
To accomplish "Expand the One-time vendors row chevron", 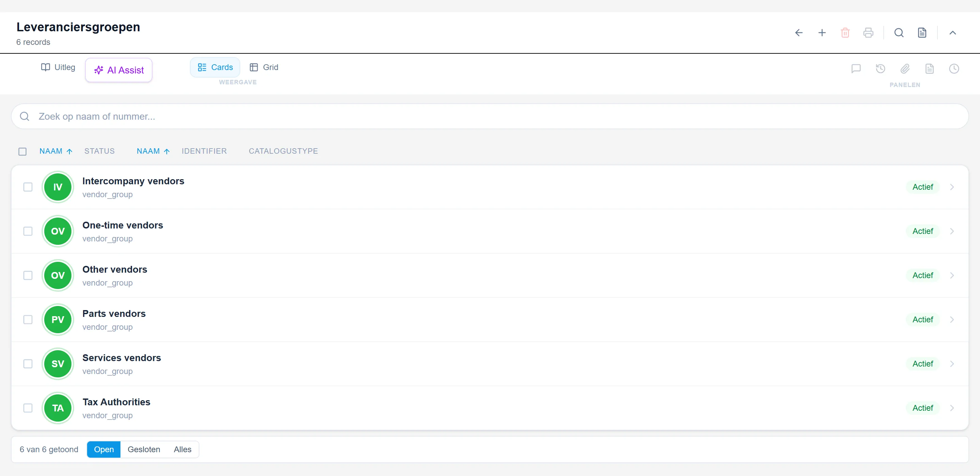I will point(952,231).
